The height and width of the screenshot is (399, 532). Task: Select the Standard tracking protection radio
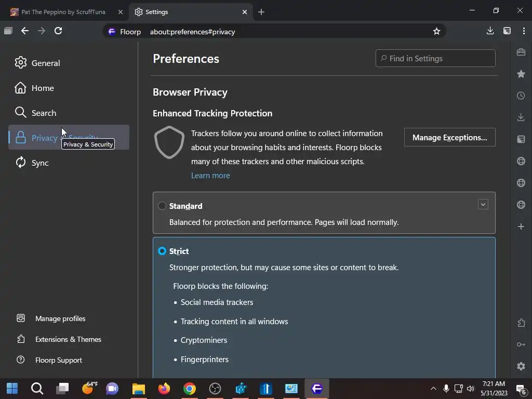coord(162,206)
